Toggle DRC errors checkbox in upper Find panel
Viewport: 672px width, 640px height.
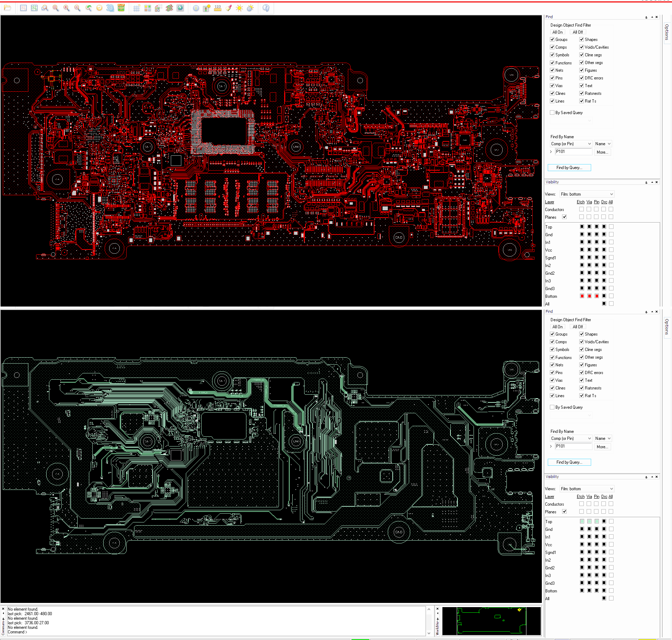pyautogui.click(x=581, y=78)
